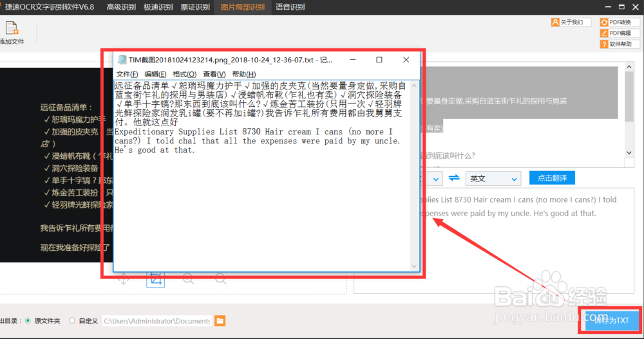
Task: Select the 图片局部识别 tab
Action: pos(242,7)
